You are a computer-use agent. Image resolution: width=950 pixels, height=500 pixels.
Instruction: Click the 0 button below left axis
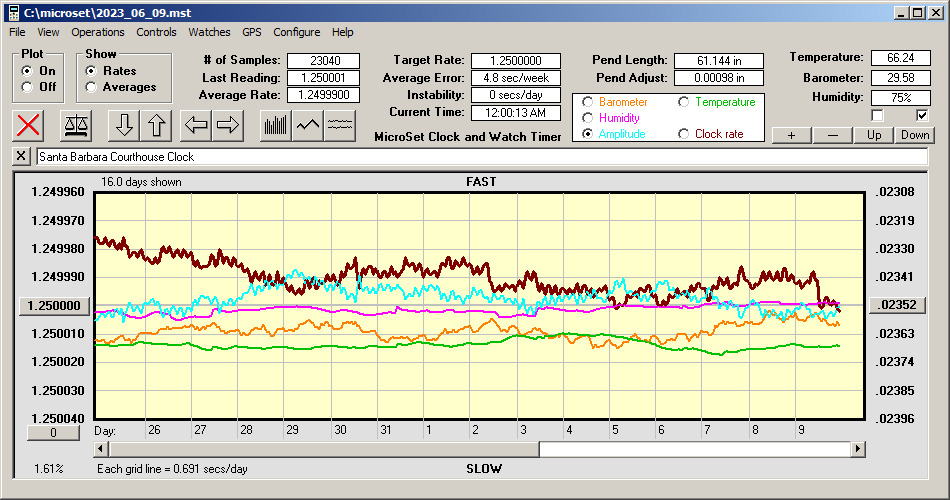click(x=53, y=433)
